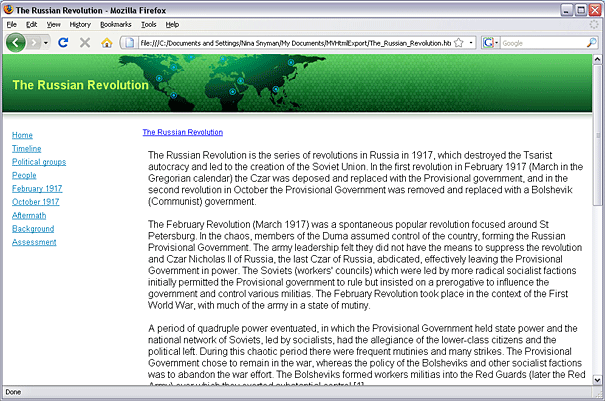Open the People link
The image size is (605, 401).
coord(24,175)
